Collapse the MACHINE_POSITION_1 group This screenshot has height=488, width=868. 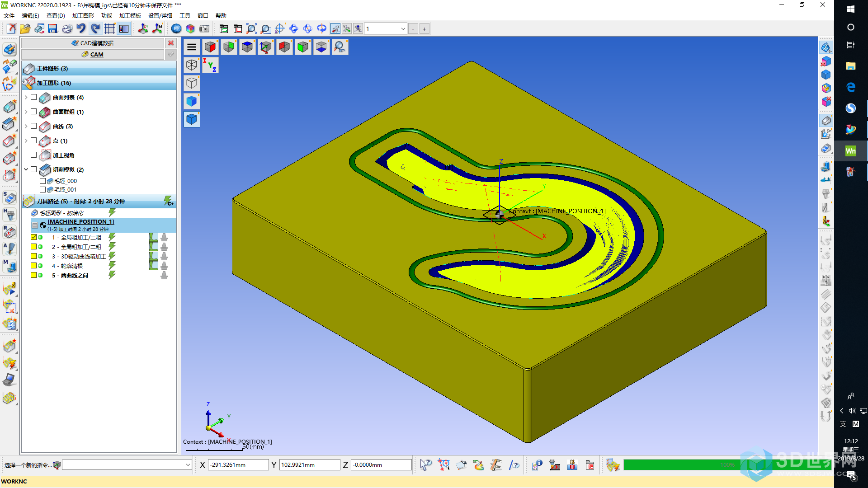point(35,225)
